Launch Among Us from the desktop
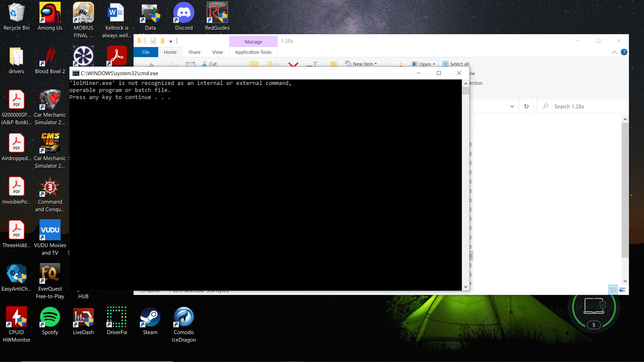 (50, 17)
